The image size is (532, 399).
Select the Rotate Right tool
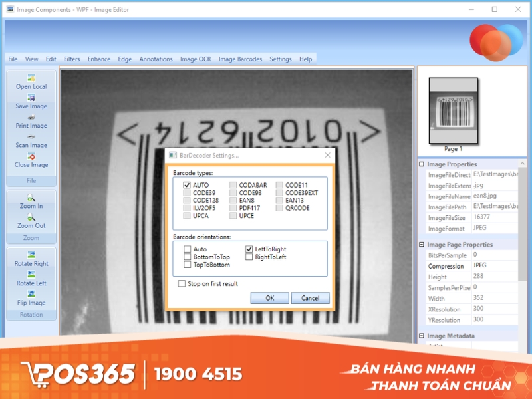point(31,259)
